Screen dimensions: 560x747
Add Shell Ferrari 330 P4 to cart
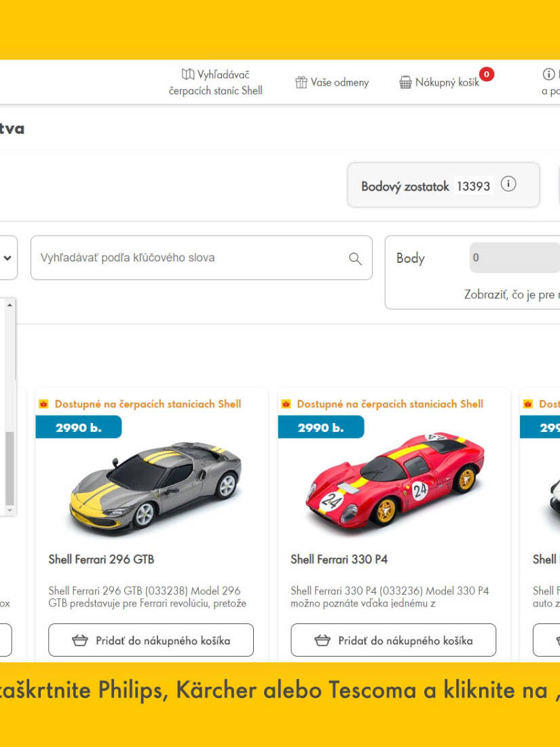(x=393, y=640)
